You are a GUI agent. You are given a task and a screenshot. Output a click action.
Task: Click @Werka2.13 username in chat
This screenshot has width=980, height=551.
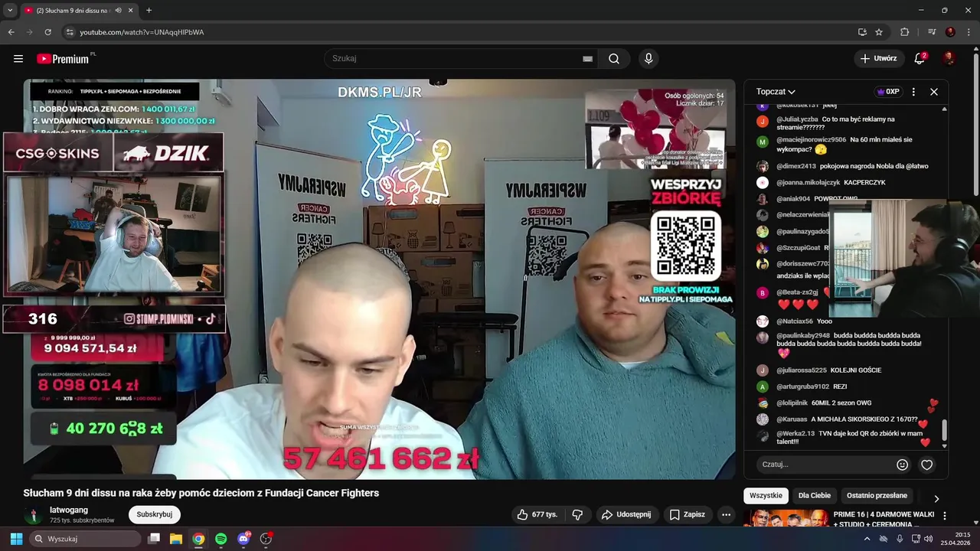click(x=795, y=433)
